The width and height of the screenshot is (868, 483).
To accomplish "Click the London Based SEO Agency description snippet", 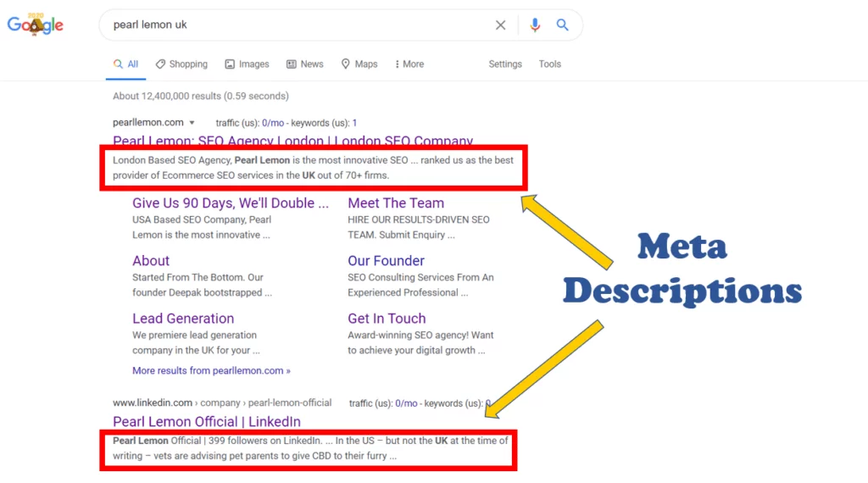I will [314, 168].
